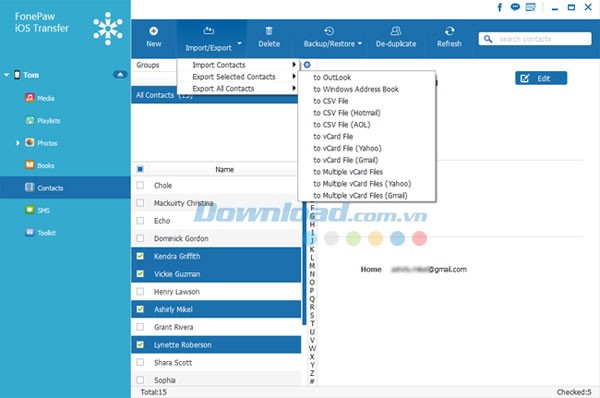Open the Facebook icon in title bar
This screenshot has height=398, width=600.
pyautogui.click(x=500, y=7)
